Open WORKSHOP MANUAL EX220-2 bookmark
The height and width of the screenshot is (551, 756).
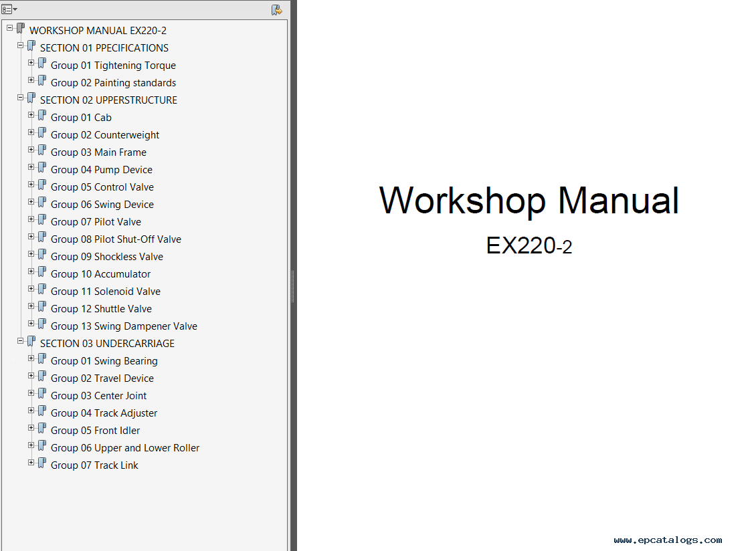98,30
